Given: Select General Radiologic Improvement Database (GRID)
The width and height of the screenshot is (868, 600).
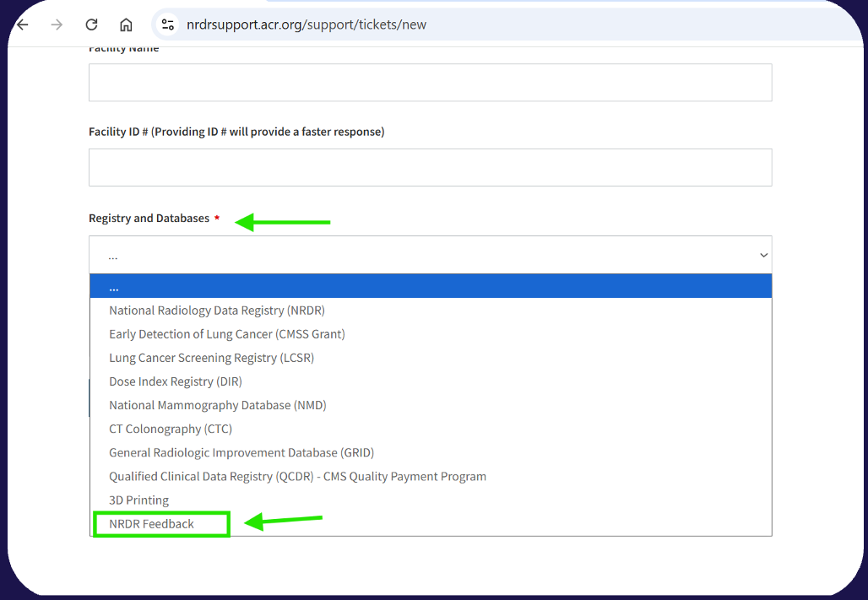Looking at the screenshot, I should tap(431, 452).
